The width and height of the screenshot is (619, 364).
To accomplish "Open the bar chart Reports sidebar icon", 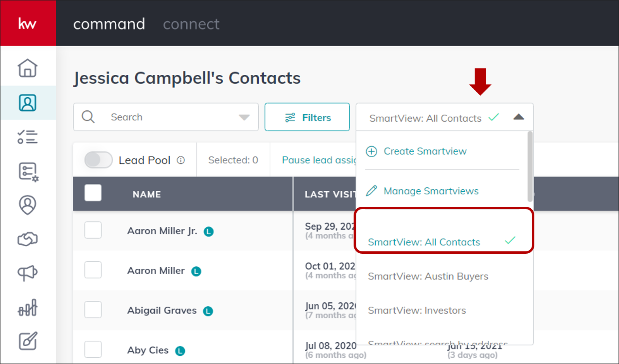I will click(x=28, y=307).
